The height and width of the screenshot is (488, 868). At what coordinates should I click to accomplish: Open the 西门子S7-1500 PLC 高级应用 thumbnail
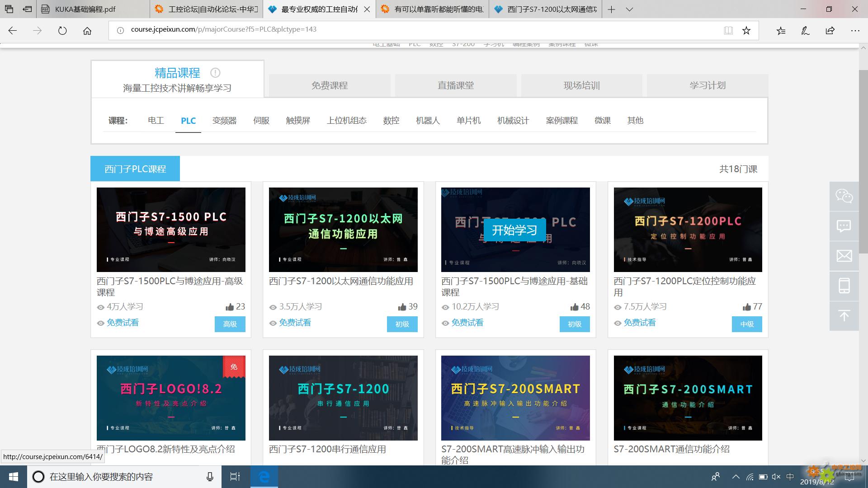[x=171, y=230]
